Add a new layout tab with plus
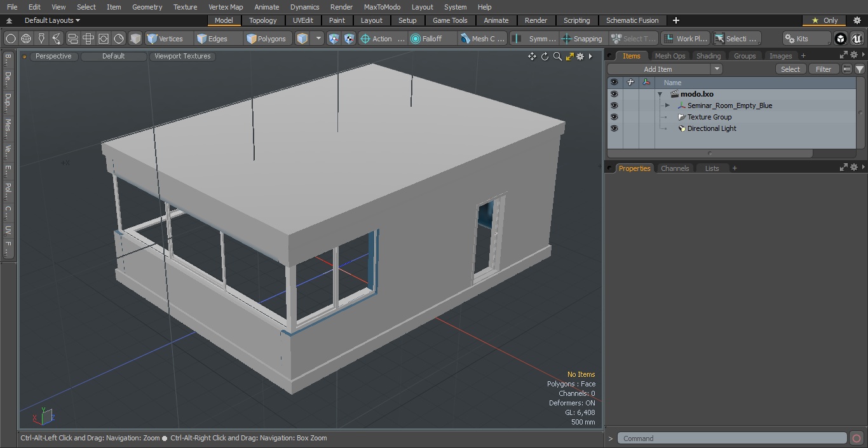 tap(676, 20)
